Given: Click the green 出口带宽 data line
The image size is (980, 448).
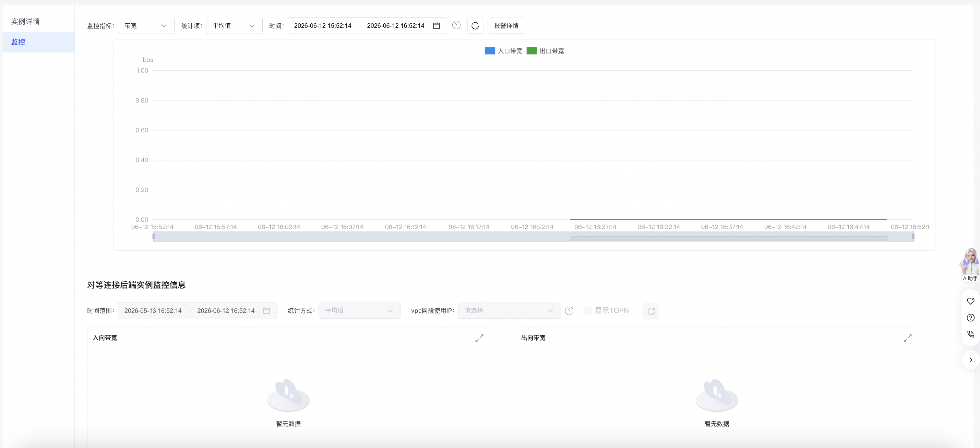Looking at the screenshot, I should coord(728,219).
